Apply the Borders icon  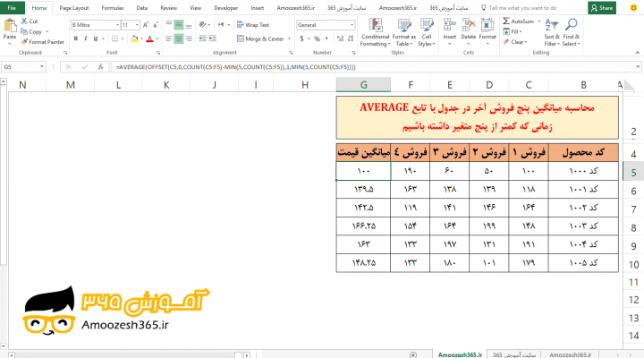(x=115, y=38)
